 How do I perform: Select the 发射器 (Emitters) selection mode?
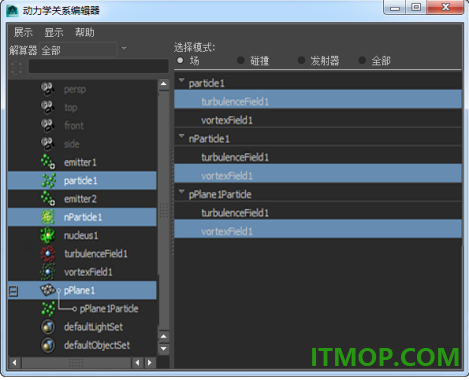[x=301, y=60]
